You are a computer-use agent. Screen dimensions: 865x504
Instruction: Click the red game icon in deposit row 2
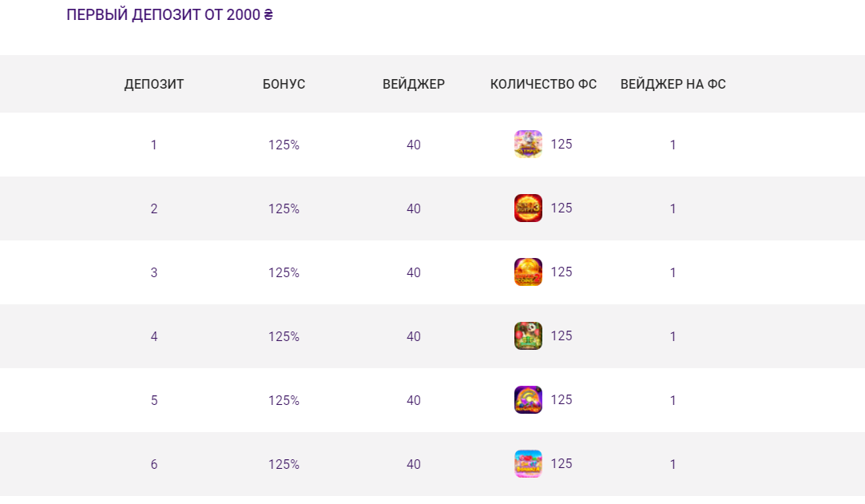(528, 208)
